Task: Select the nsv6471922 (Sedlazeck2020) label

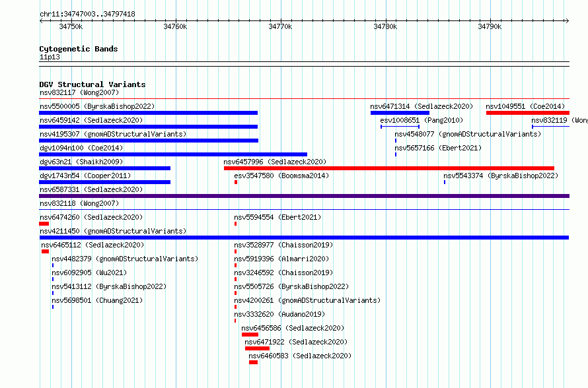Action: point(296,342)
